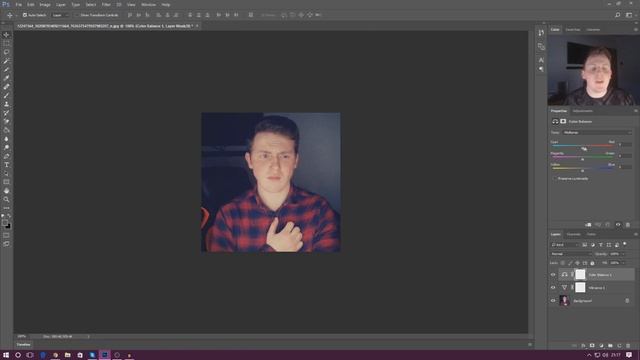640x360 pixels.
Task: Open the layer Fill dropdown arrow
Action: (x=623, y=263)
